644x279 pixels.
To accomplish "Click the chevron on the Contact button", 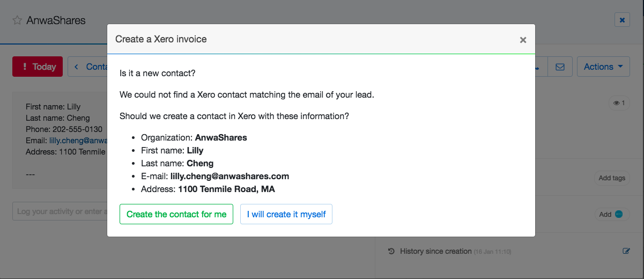I will (76, 67).
